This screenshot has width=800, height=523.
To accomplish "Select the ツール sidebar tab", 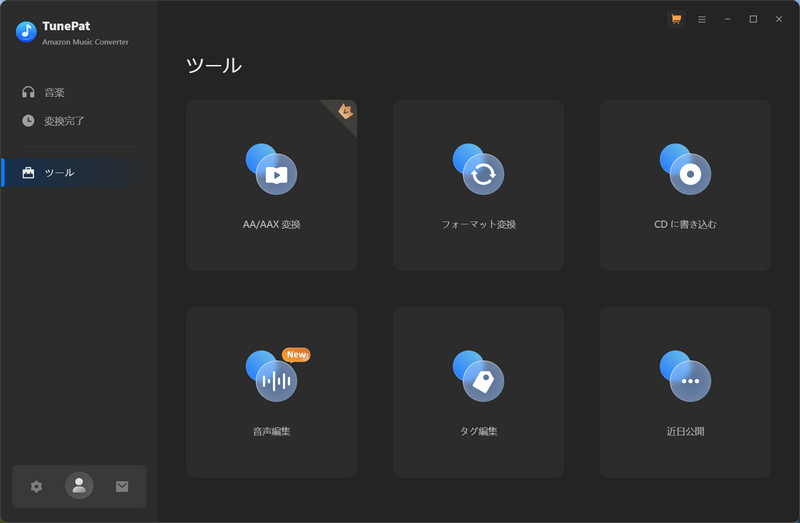I will click(59, 173).
